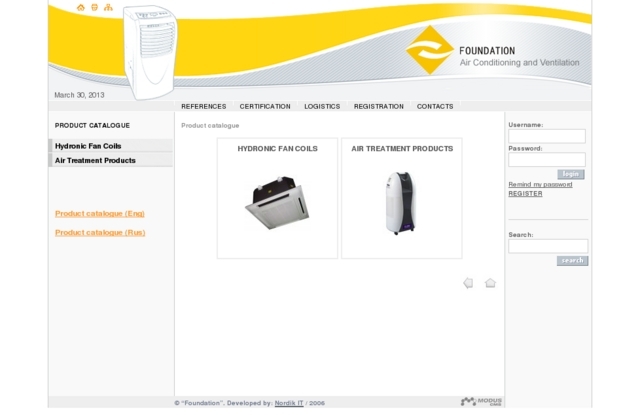Click the grey up/home arrow icon
The image size is (640, 415).
point(490,283)
